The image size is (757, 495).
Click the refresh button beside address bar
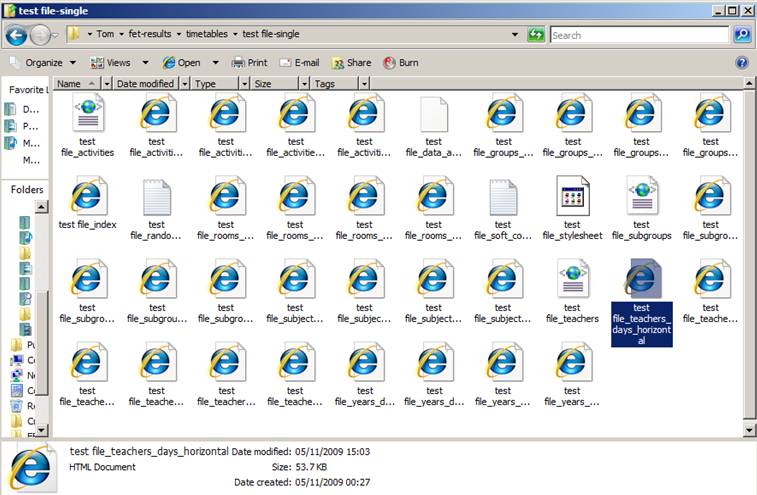point(536,35)
